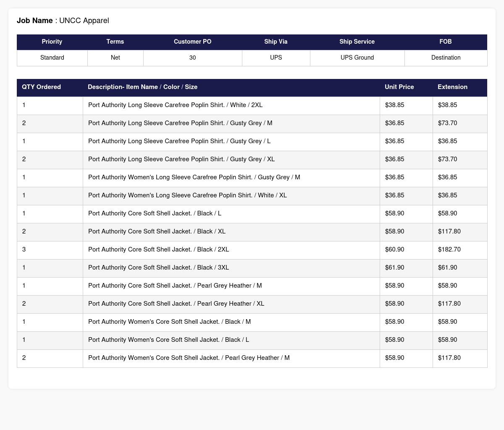Select the $38.85 extension cell
This screenshot has width=504, height=430.
pyautogui.click(x=460, y=106)
